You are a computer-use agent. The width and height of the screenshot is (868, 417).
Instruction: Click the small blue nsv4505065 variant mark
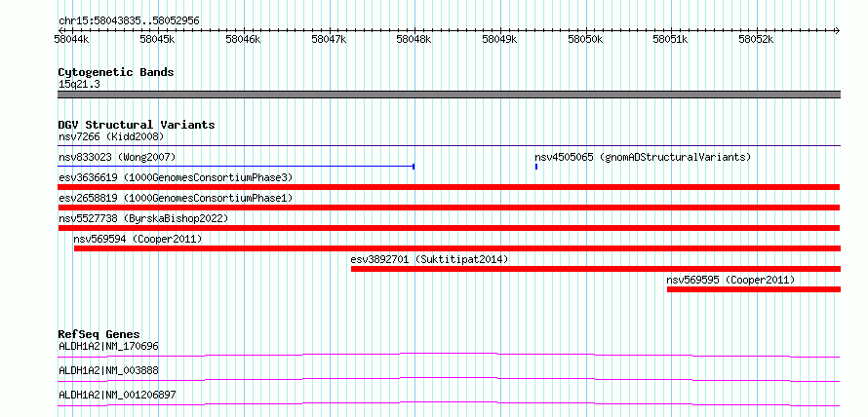(536, 167)
